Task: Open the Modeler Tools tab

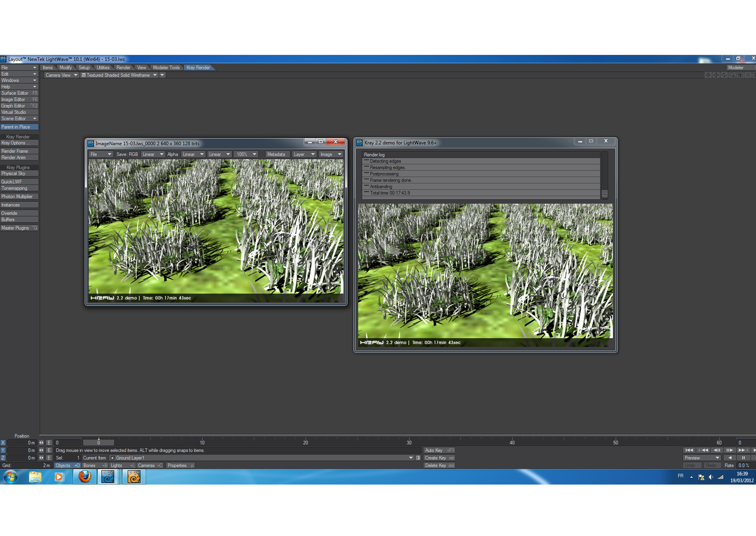Action: [166, 67]
